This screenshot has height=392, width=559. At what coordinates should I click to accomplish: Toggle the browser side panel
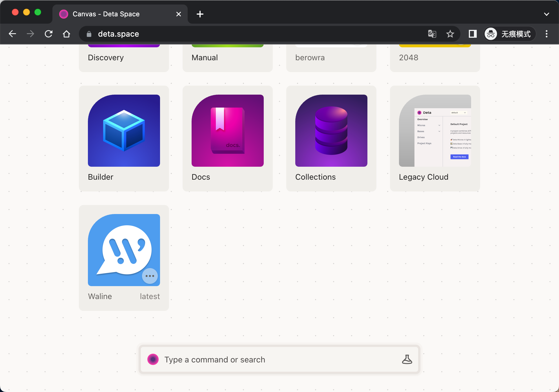473,34
